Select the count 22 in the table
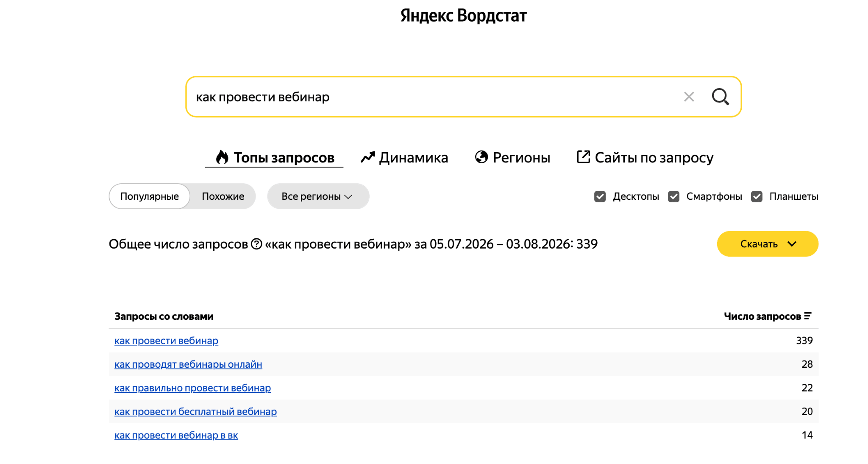The height and width of the screenshot is (464, 868). (x=807, y=388)
